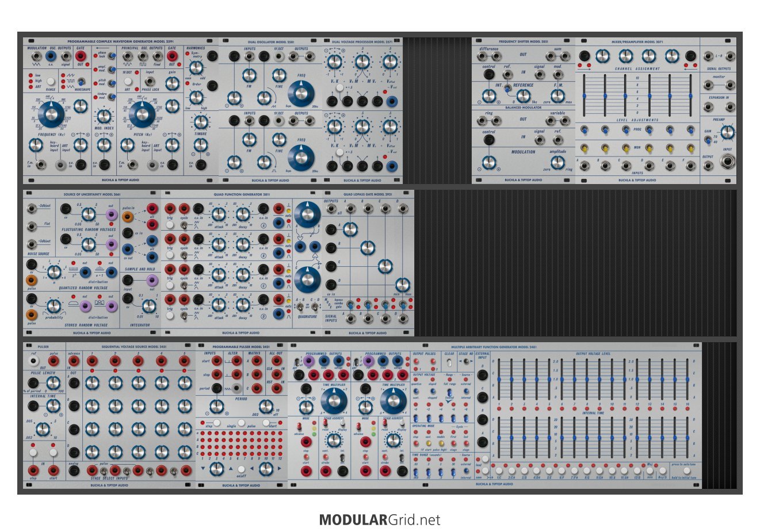Screen dimensions: 760x532
Task: Click the large preamp INPUT jack on mixer
Action: point(727,162)
